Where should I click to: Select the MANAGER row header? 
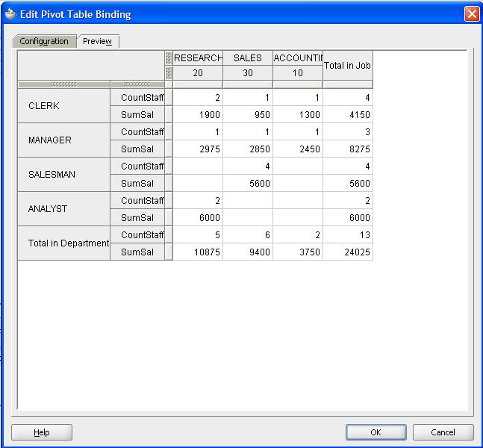pyautogui.click(x=50, y=140)
